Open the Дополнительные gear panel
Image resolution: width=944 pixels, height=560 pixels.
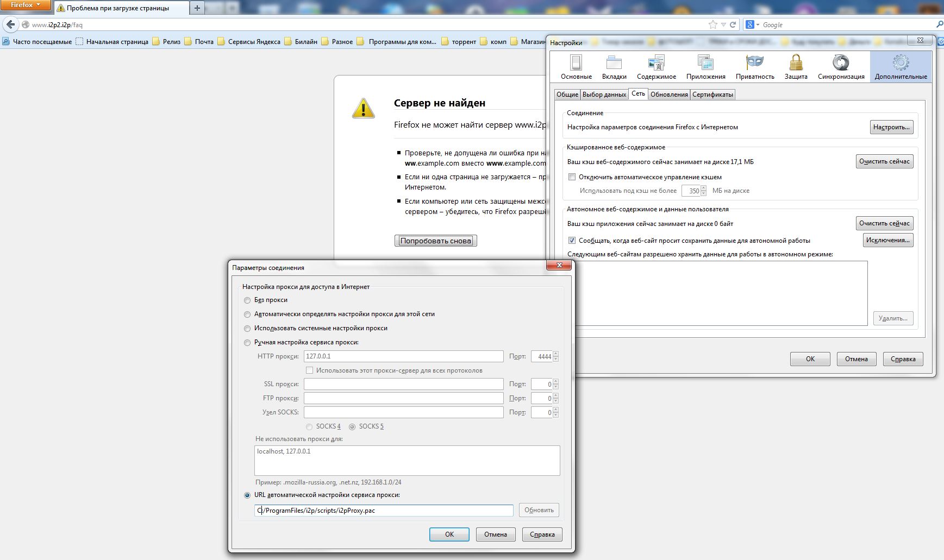901,67
